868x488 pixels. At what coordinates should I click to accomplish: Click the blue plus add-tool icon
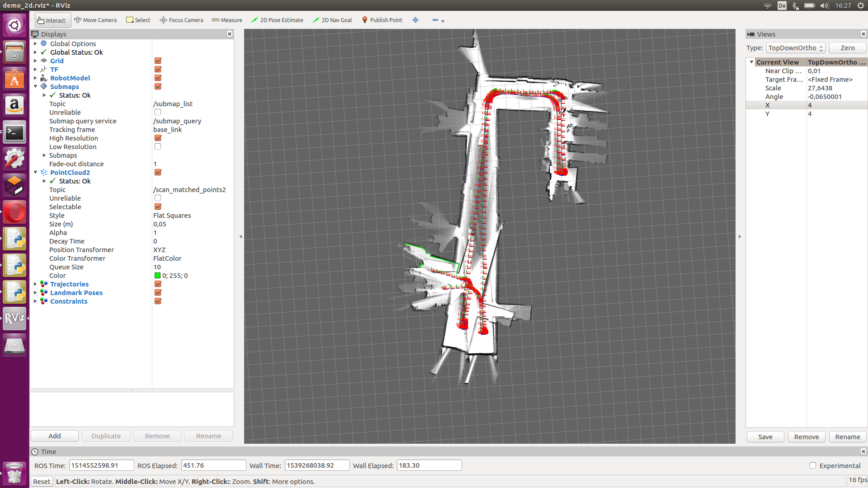415,20
